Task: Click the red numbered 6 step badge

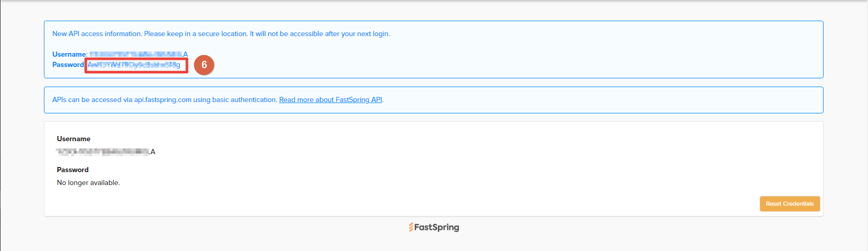Action: pos(204,64)
